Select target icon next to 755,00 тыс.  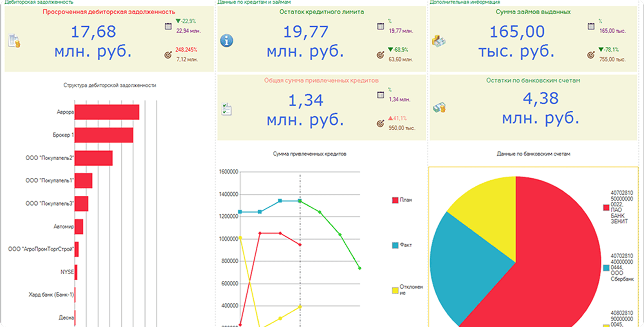pos(591,55)
